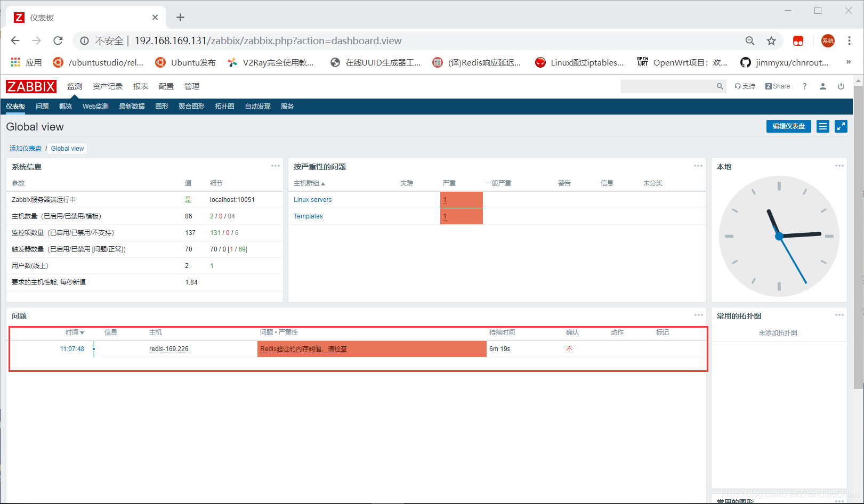The height and width of the screenshot is (504, 864).
Task: Switch to the 自动发现 submenu tab
Action: pyautogui.click(x=258, y=107)
